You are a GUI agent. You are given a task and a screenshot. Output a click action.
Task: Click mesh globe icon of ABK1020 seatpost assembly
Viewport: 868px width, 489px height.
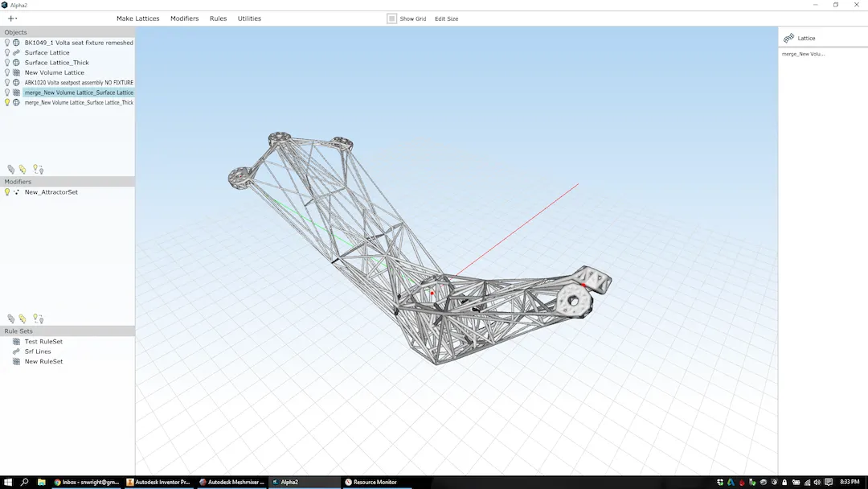click(x=17, y=83)
